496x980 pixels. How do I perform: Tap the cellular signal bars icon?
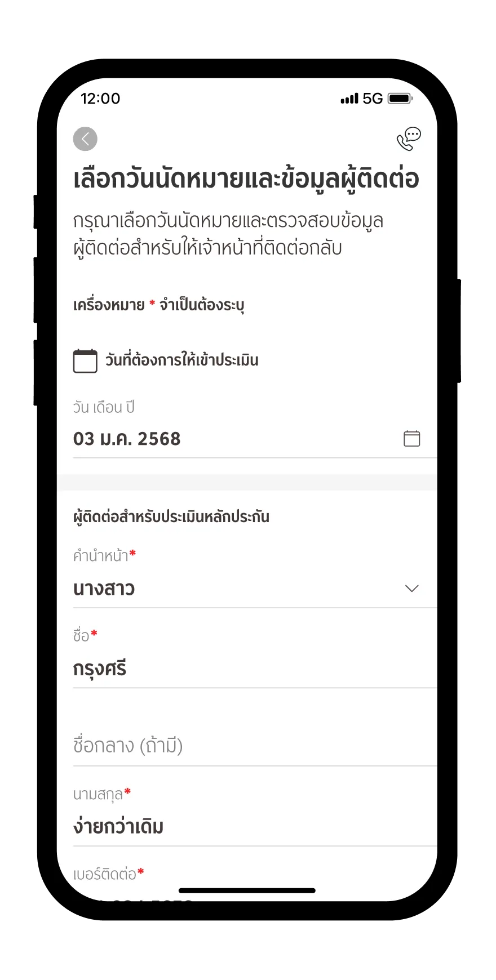349,99
